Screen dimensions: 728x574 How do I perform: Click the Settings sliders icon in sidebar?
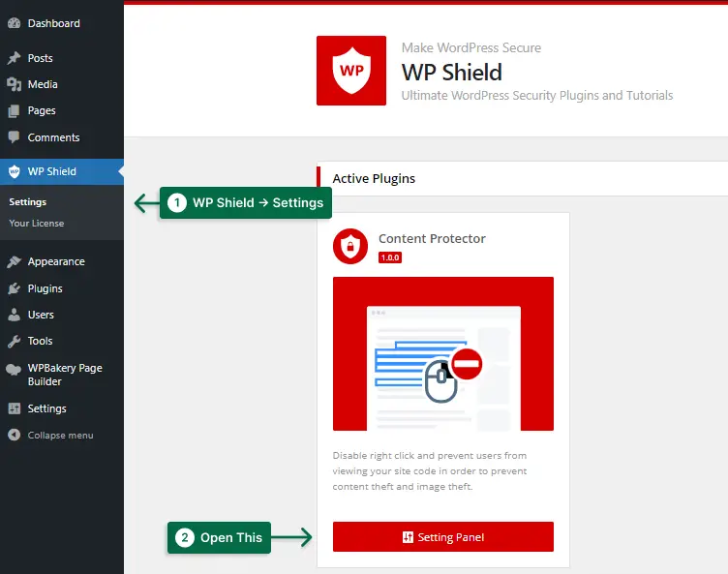pyautogui.click(x=14, y=408)
